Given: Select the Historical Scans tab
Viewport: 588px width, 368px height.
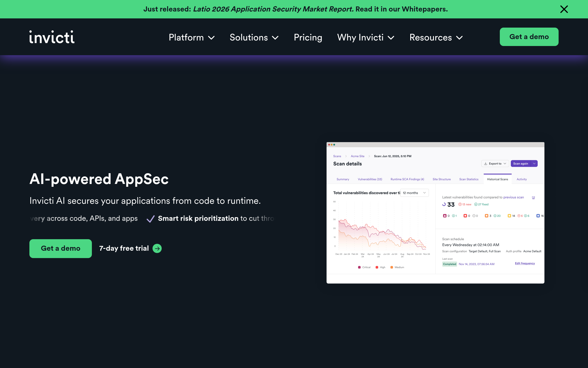Looking at the screenshot, I should pos(497,179).
